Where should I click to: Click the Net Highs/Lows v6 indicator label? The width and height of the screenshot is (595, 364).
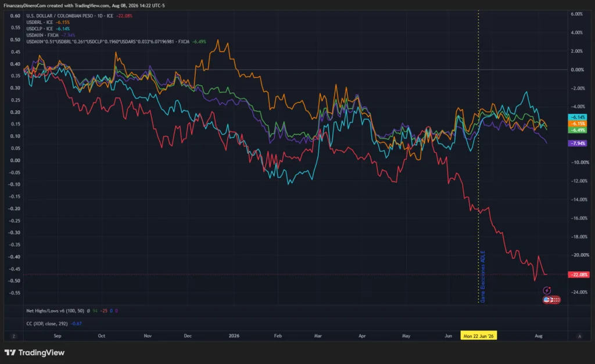point(55,311)
